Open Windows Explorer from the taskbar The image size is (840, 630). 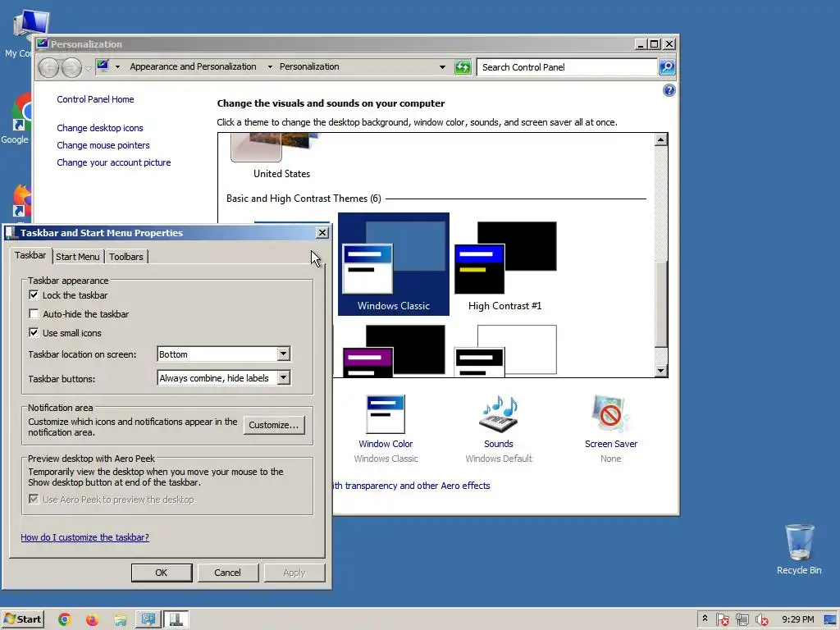point(121,620)
